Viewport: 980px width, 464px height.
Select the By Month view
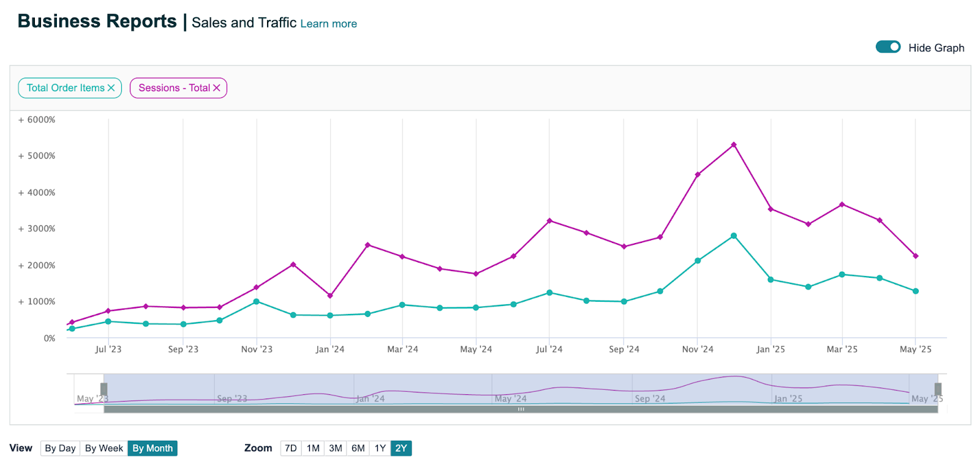(x=153, y=448)
